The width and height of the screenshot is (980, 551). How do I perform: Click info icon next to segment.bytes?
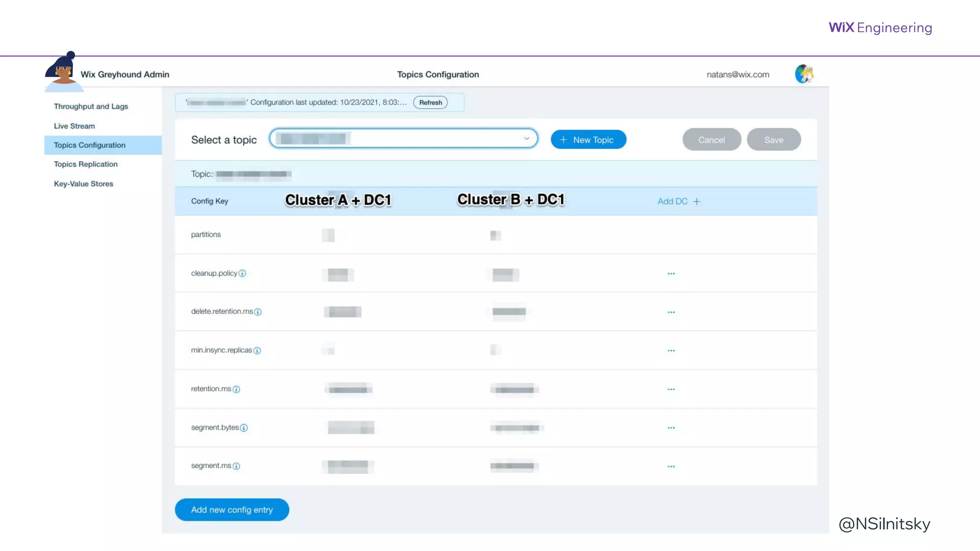(x=244, y=428)
